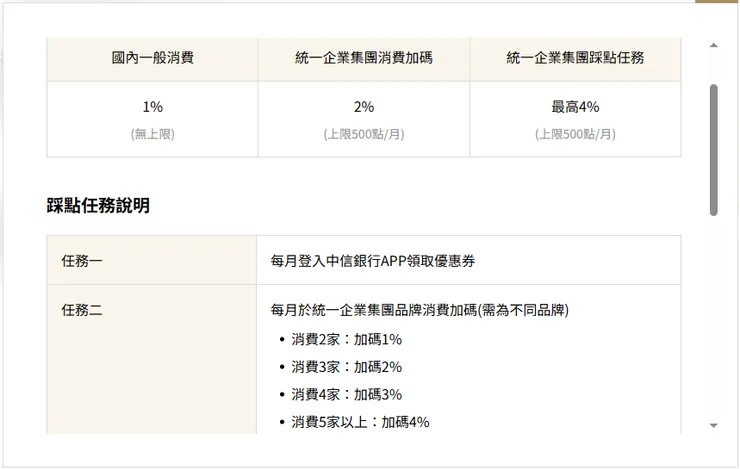This screenshot has width=740, height=469.
Task: Click the (無上限) note text
Action: coord(152,133)
